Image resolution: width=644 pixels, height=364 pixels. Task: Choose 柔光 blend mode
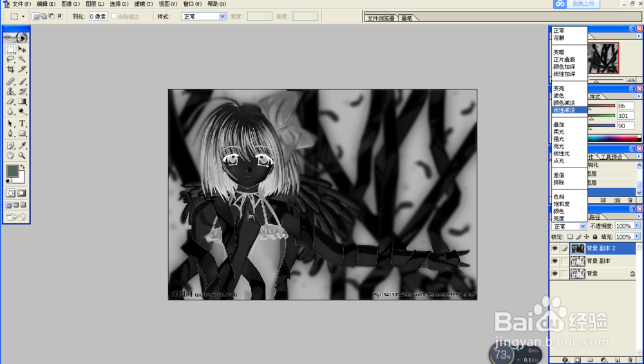[x=558, y=132]
